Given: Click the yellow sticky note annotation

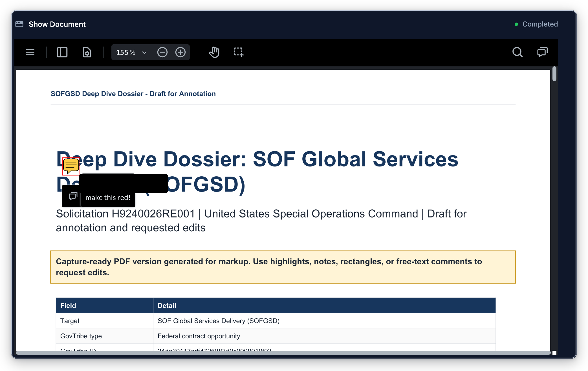Looking at the screenshot, I should pyautogui.click(x=71, y=166).
